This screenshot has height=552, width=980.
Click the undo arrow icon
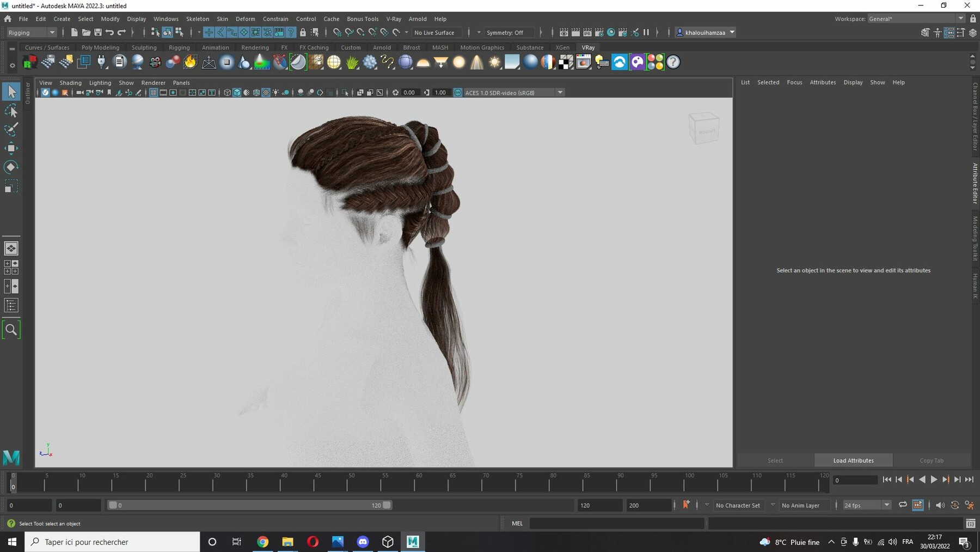click(109, 33)
